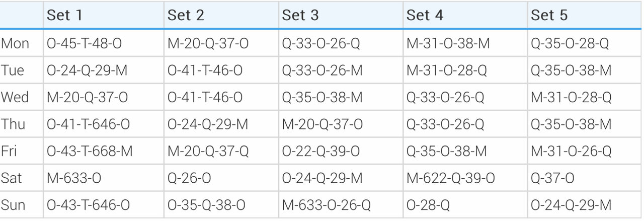
Task: Select the Set 3 column header
Action: coord(300,15)
